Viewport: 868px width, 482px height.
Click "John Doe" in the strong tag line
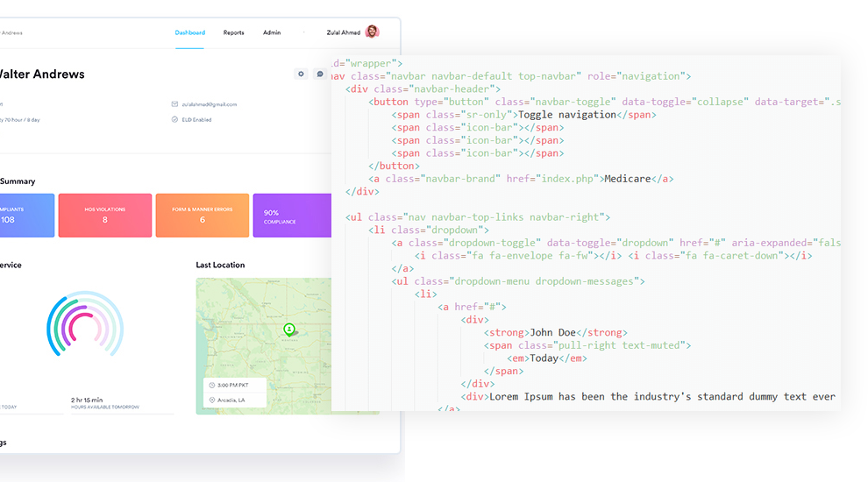tap(553, 333)
